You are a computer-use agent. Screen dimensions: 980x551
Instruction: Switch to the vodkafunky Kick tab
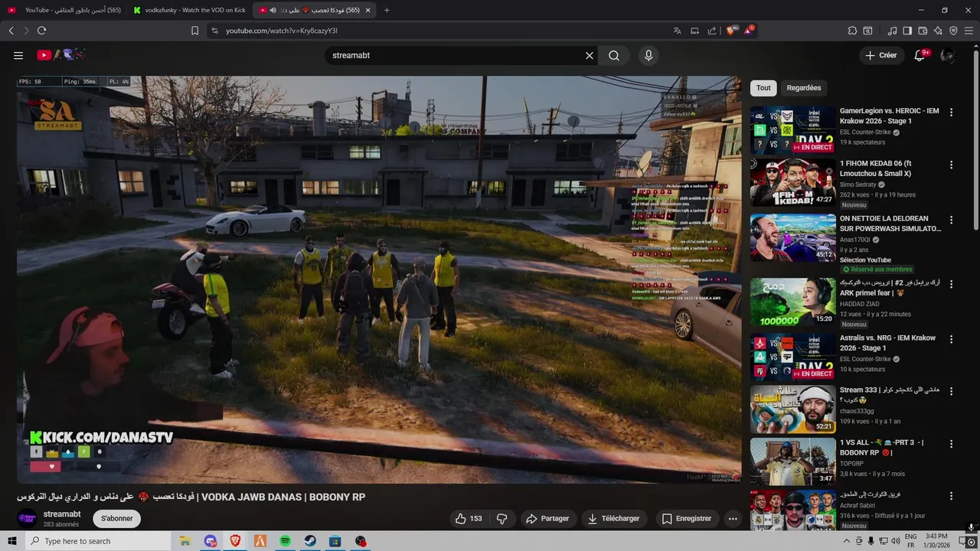pos(189,10)
